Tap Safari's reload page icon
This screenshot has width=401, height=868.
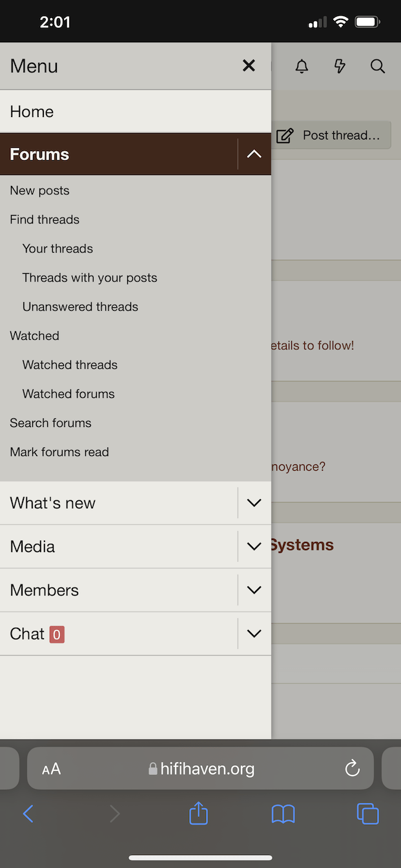pyautogui.click(x=352, y=769)
